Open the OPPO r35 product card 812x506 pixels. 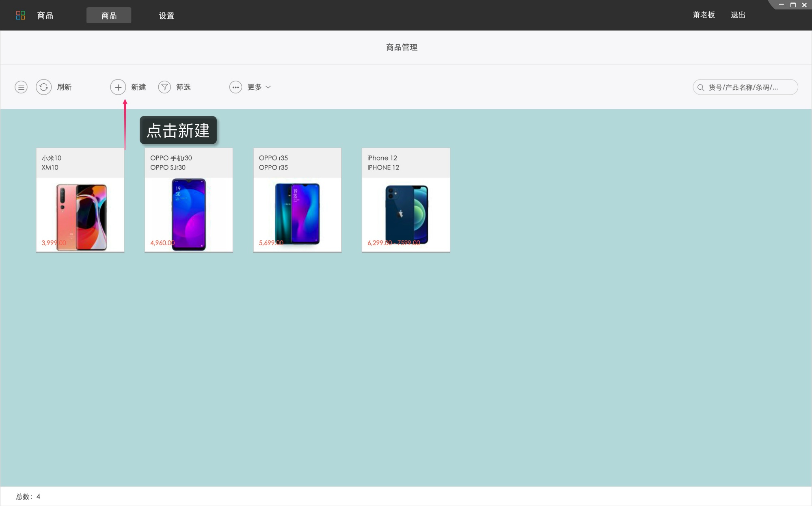tap(297, 200)
